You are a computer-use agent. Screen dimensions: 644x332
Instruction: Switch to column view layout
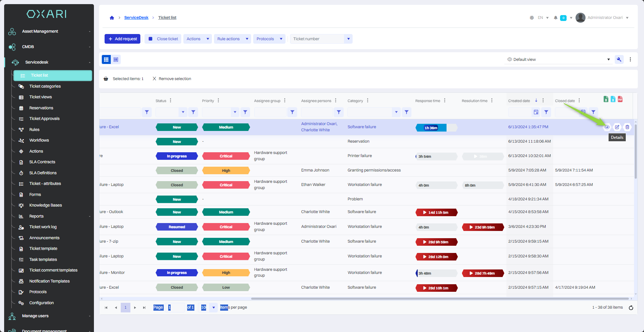coord(116,59)
